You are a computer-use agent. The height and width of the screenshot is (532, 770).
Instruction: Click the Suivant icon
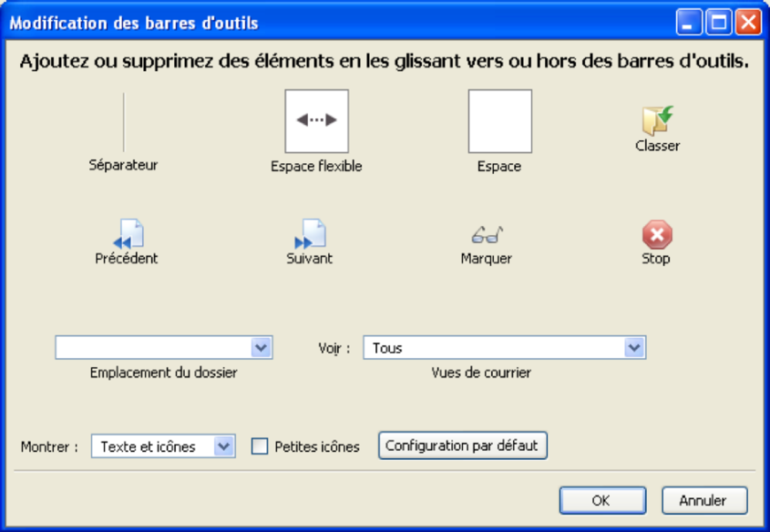310,234
